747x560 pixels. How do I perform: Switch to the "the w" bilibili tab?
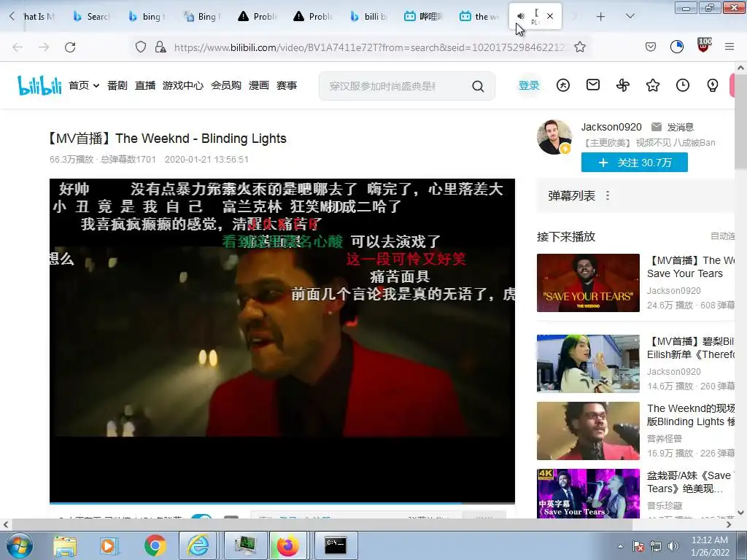tap(479, 16)
